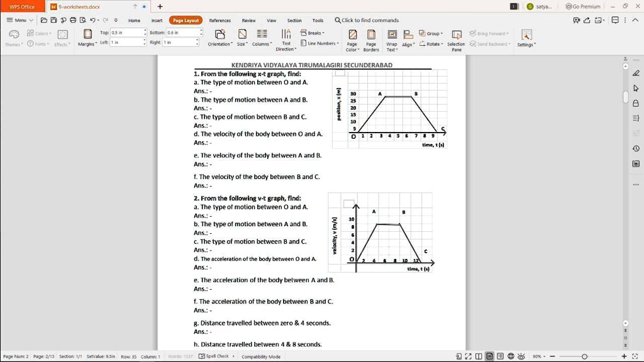644x362 pixels.
Task: Click the zoom slider handle
Action: 584,357
